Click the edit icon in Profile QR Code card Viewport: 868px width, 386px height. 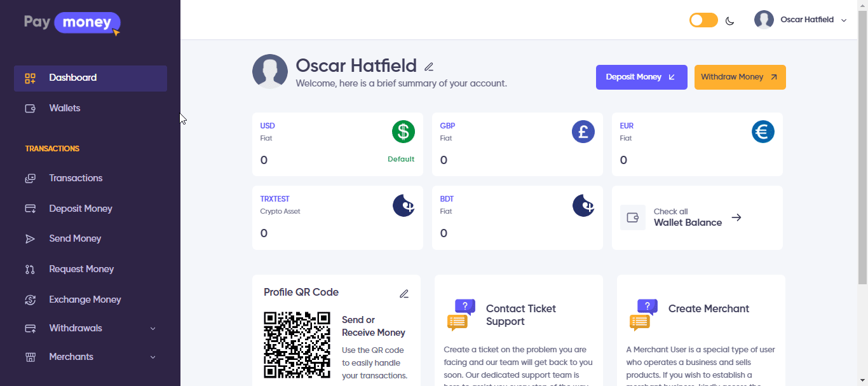(404, 294)
